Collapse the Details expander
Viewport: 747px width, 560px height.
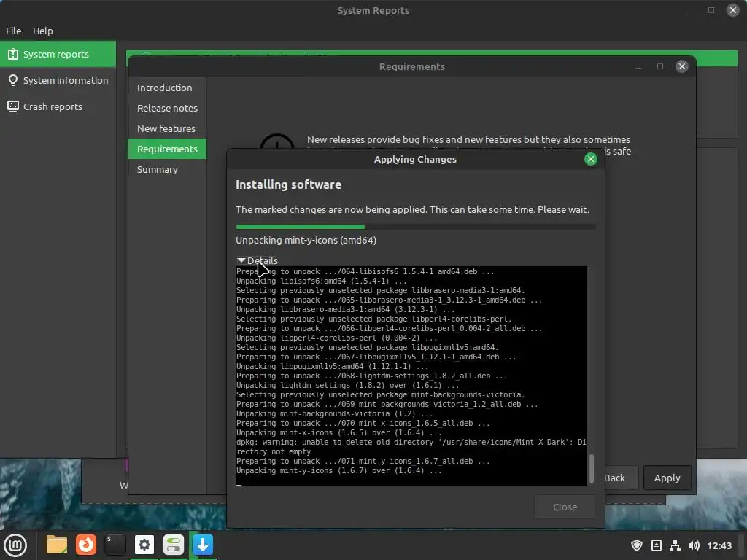[241, 260]
